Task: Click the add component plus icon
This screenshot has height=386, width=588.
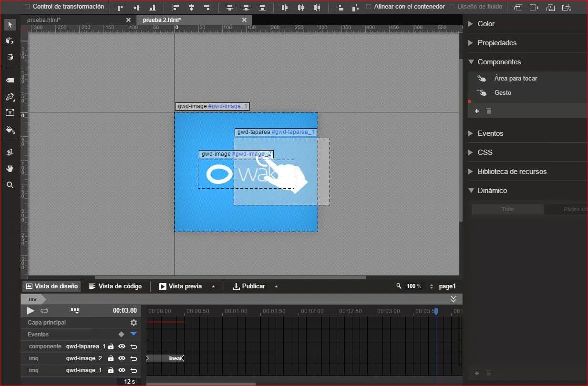Action: (x=476, y=111)
